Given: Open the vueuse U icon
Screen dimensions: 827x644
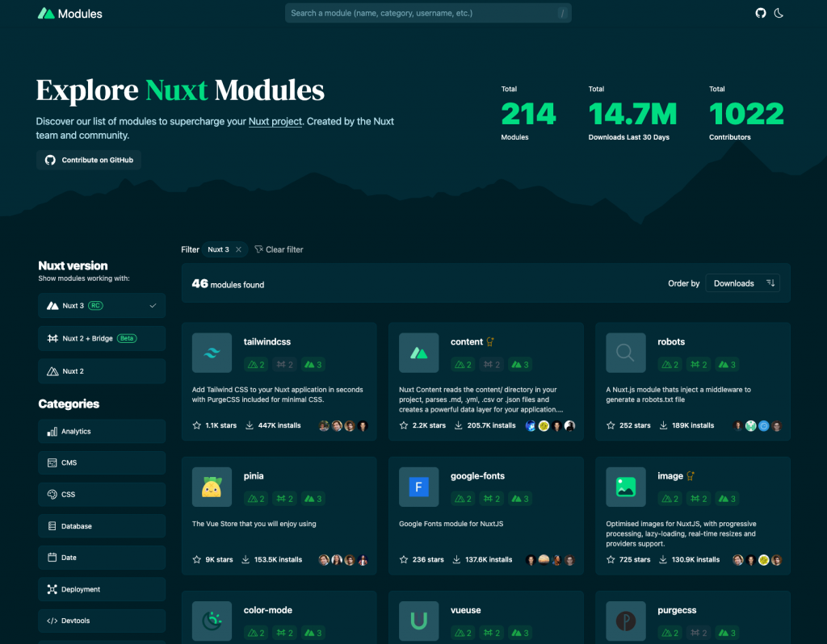Looking at the screenshot, I should click(419, 621).
